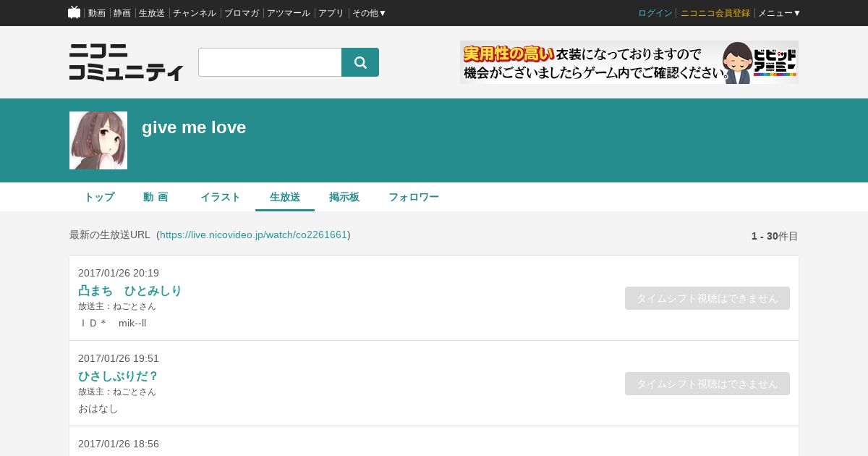This screenshot has width=868, height=456.
Task: Switch to the イラスト tab
Action: 221,197
